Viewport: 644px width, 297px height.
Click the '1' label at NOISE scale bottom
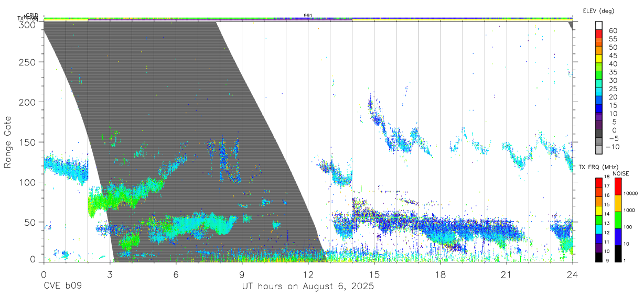tap(625, 260)
